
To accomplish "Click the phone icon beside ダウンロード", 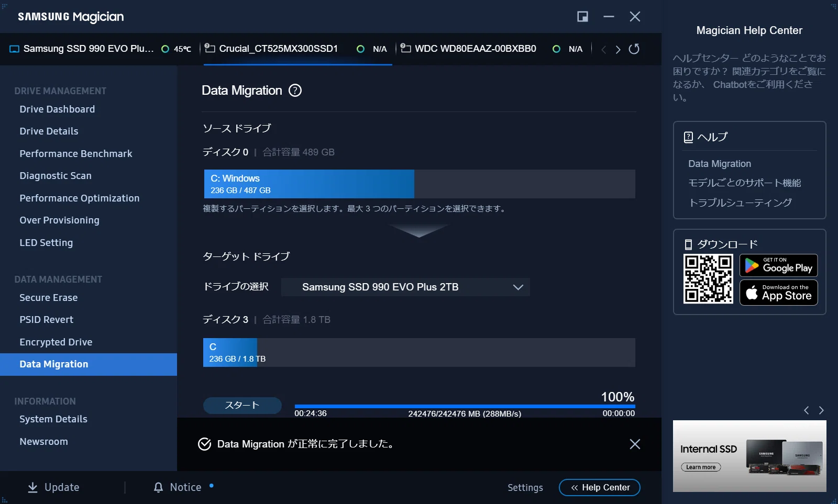I will tap(688, 244).
